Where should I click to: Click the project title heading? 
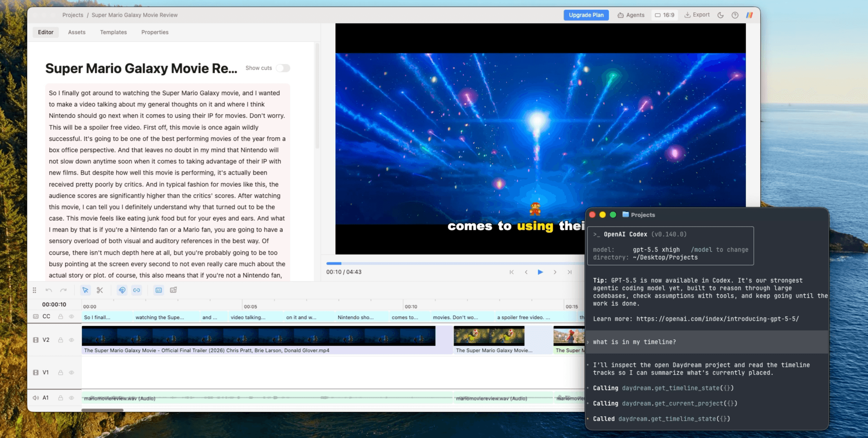[x=141, y=68]
